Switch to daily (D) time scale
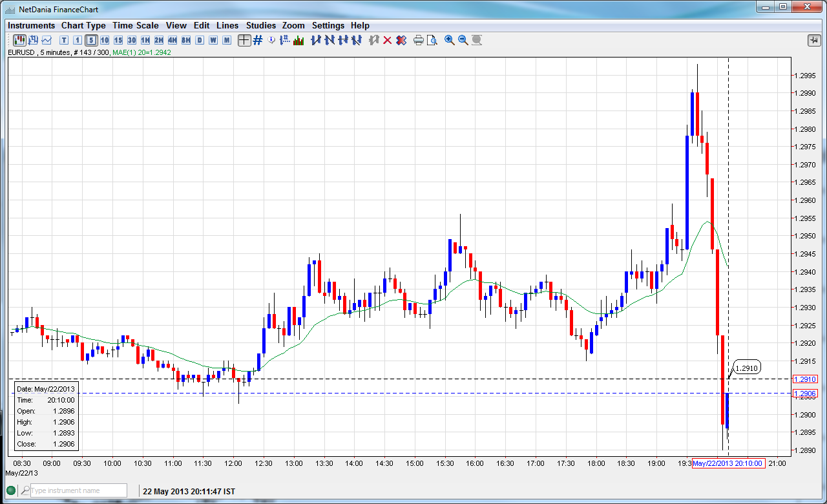827x504 pixels. click(200, 40)
